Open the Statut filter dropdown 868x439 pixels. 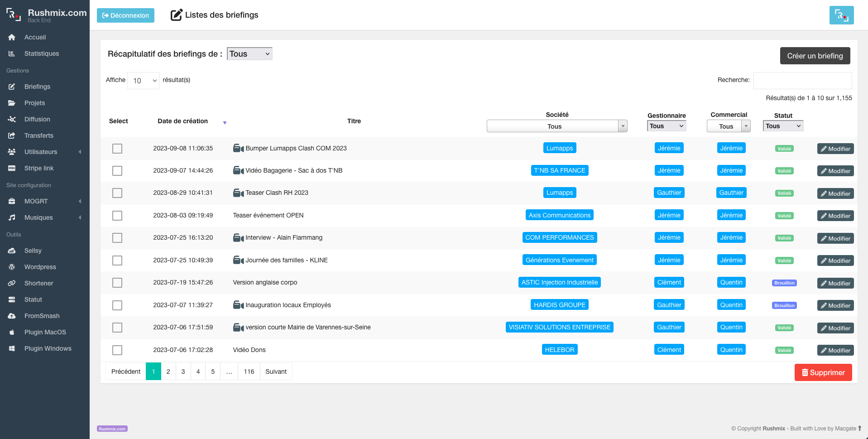(783, 126)
